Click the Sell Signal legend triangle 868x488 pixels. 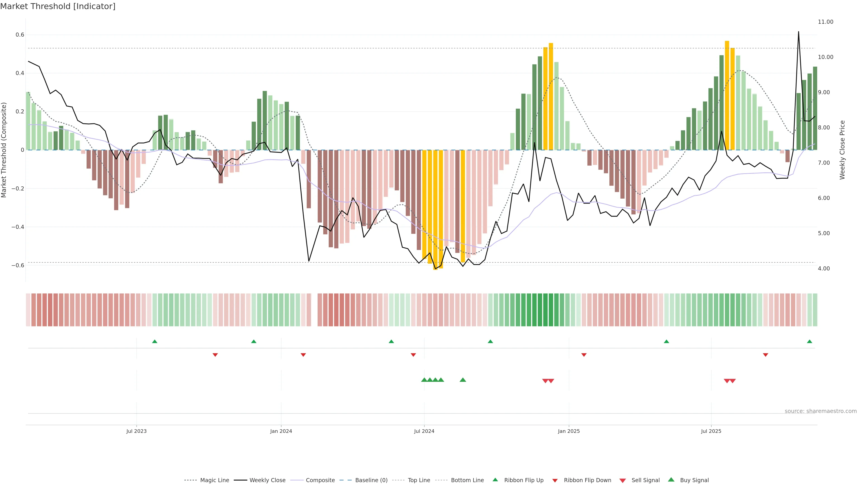click(x=623, y=481)
